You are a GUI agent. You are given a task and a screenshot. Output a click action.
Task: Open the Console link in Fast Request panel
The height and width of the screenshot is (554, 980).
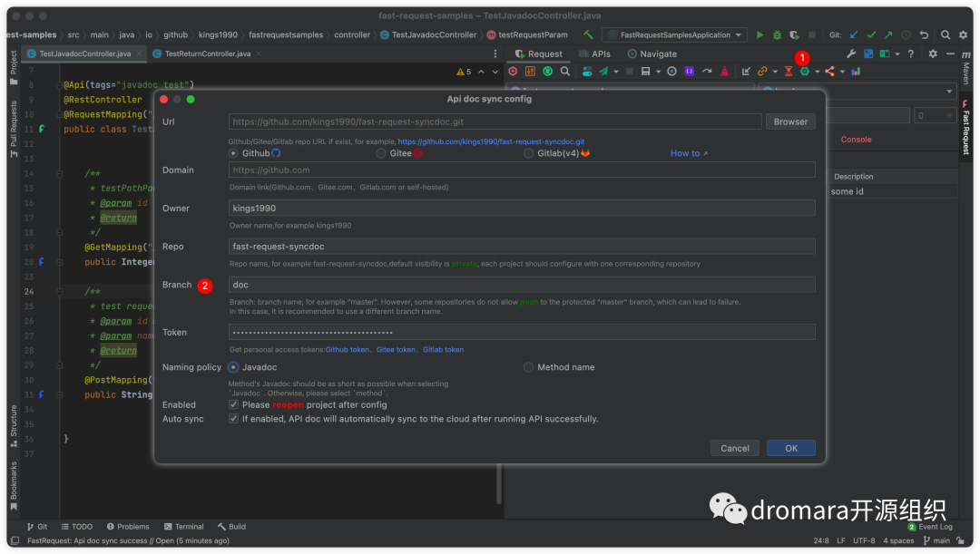pyautogui.click(x=856, y=140)
